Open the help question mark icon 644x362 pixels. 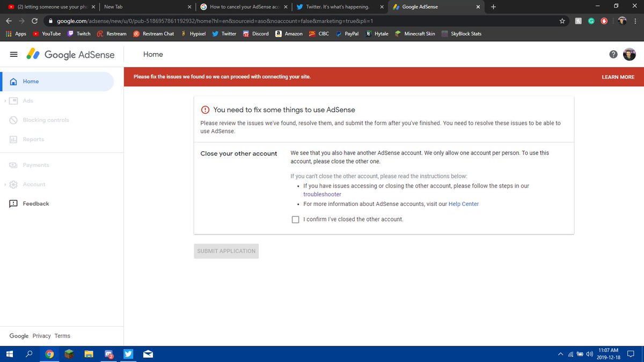(x=613, y=54)
